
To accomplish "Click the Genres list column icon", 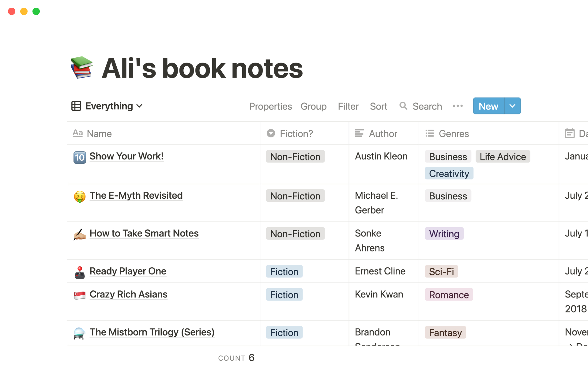I will point(429,133).
